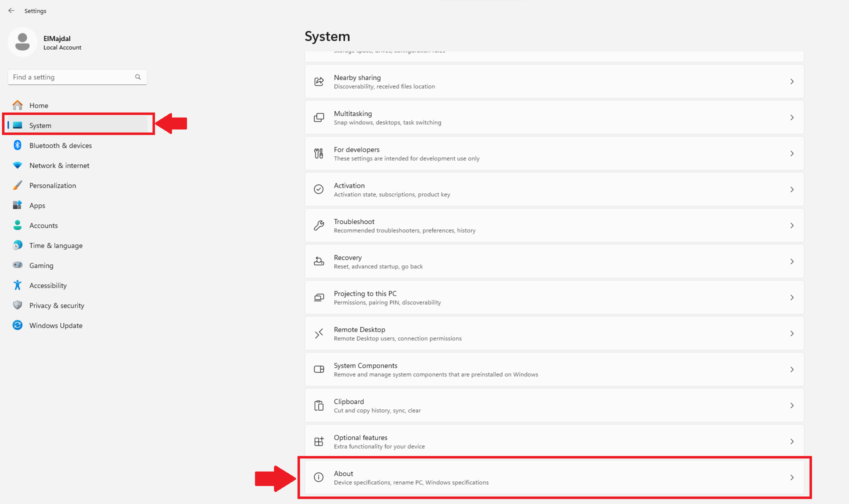The height and width of the screenshot is (504, 849).
Task: Click the Activation checkmark icon
Action: [x=319, y=189]
